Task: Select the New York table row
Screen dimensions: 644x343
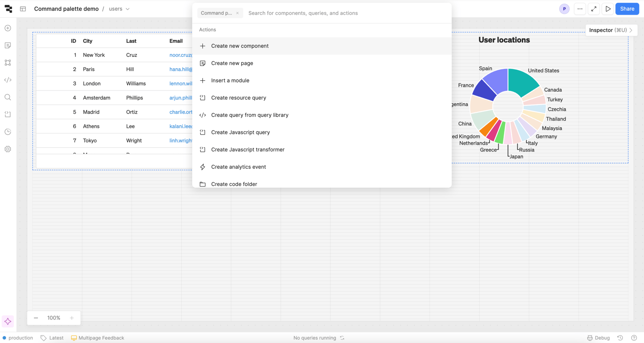Action: click(x=114, y=55)
